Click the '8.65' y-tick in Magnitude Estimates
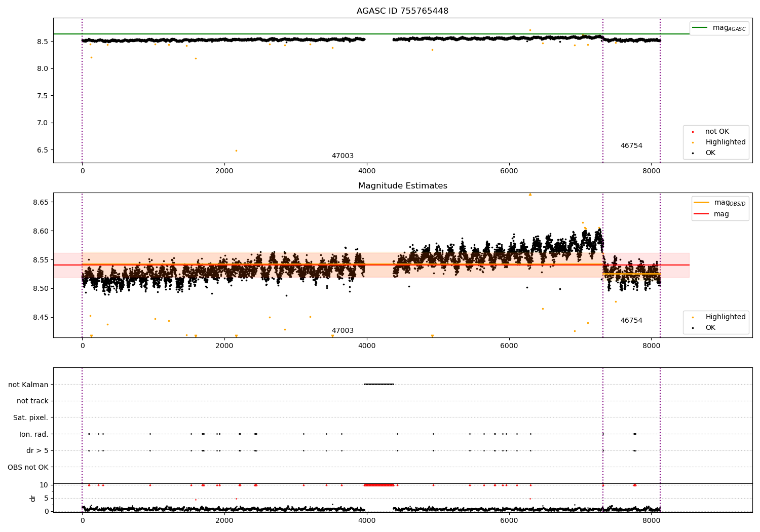 (x=41, y=202)
